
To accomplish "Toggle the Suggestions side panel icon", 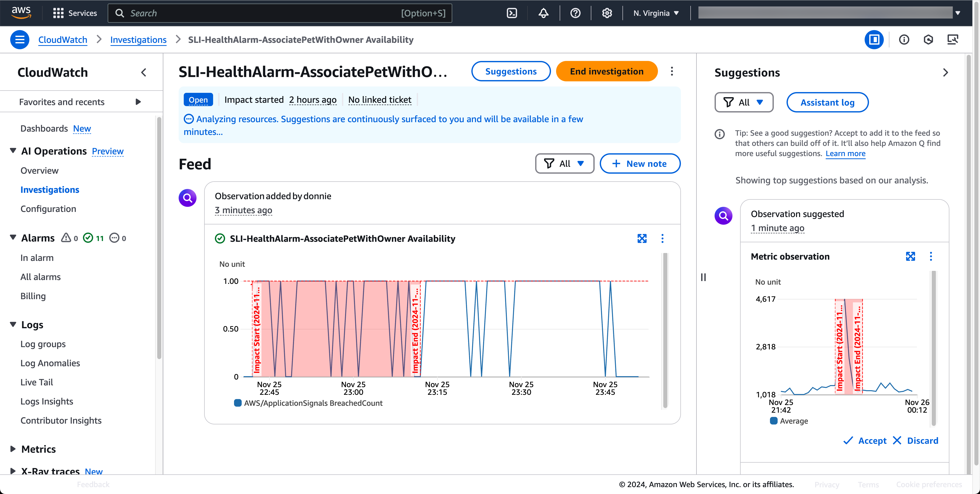I will (874, 40).
